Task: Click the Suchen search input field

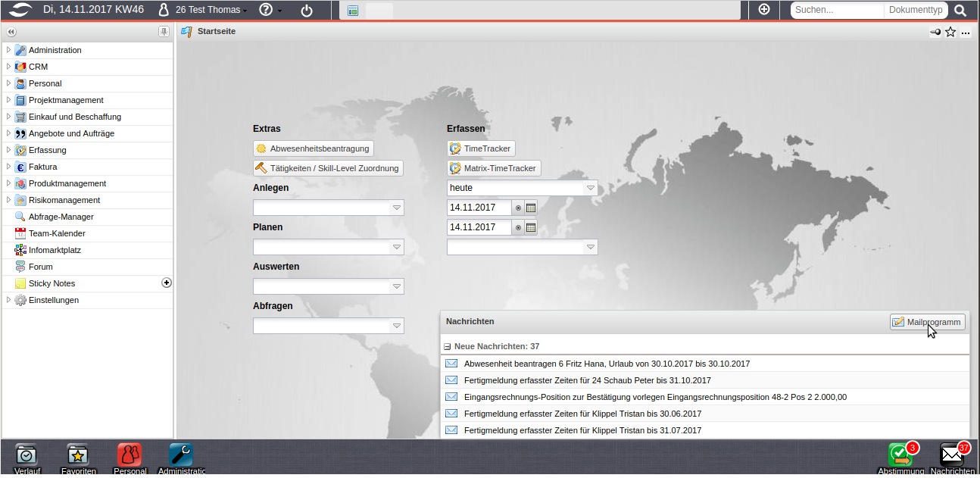Action: (x=837, y=11)
